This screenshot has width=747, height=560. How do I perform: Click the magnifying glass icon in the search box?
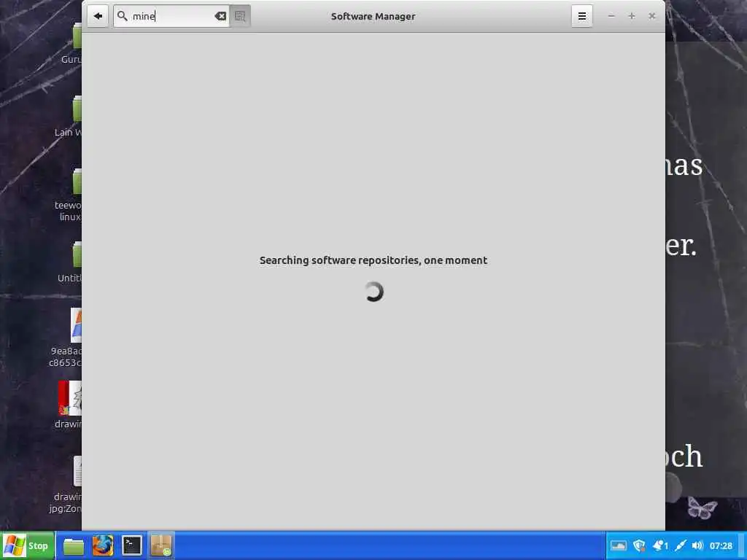(123, 16)
